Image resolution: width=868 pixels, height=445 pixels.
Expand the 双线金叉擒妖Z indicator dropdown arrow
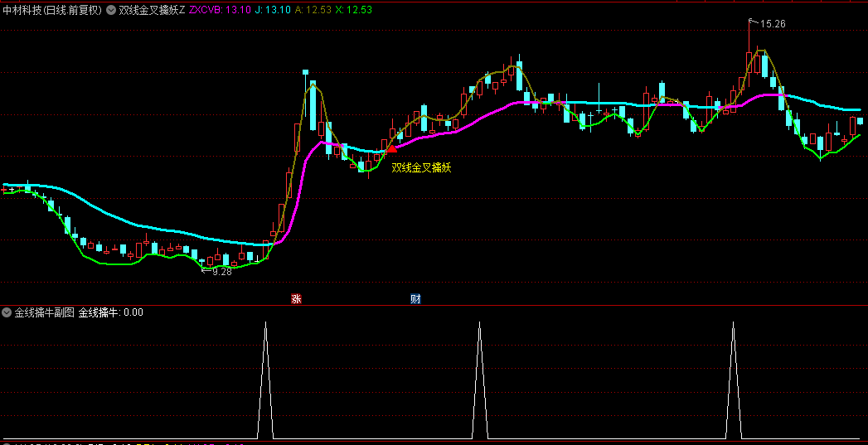click(x=111, y=10)
